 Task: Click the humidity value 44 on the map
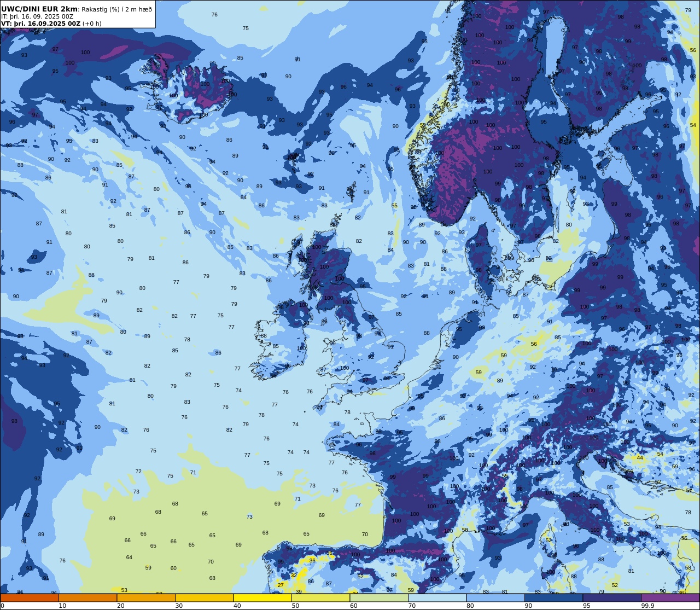(x=640, y=457)
